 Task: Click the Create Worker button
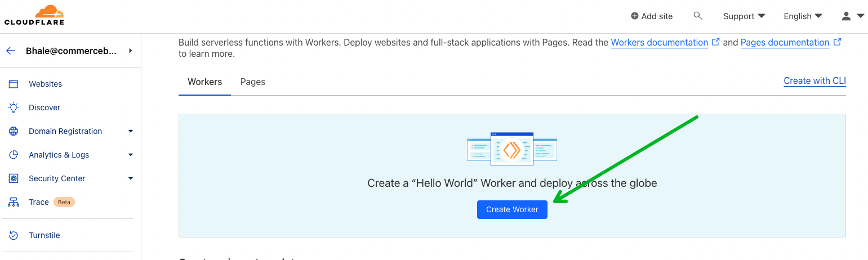[x=512, y=209]
